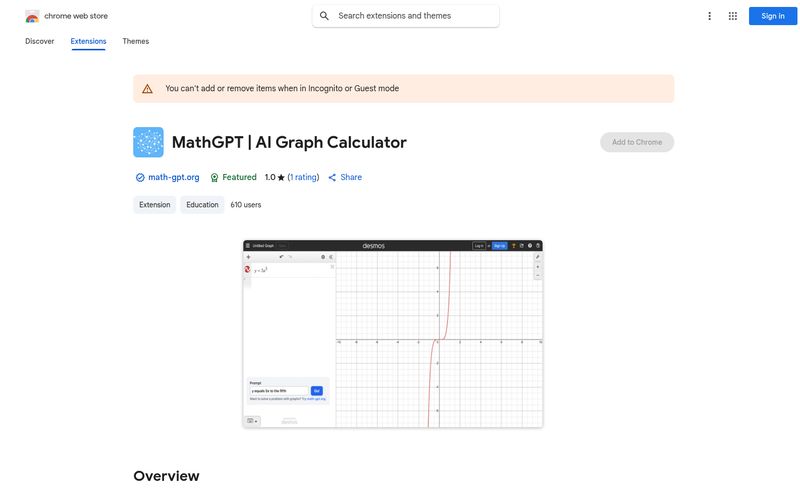
Task: Click the chrome web store title text
Action: point(76,16)
